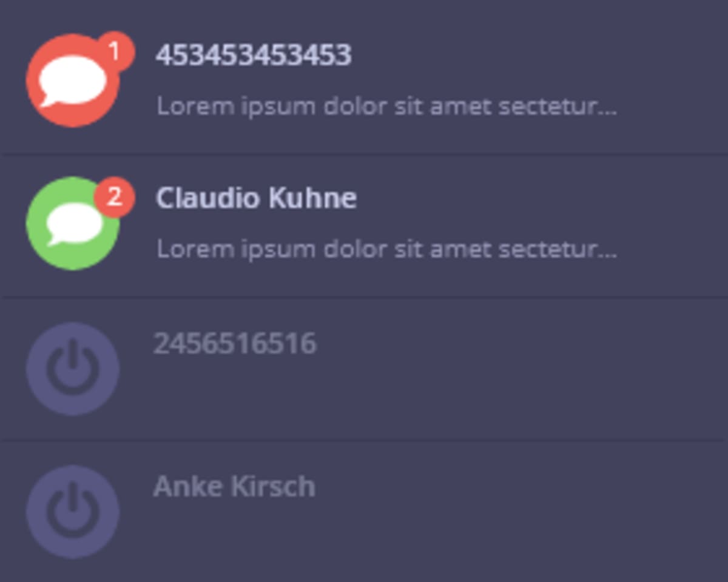
Task: Click blank space below 2456516516 name
Action: (364, 394)
